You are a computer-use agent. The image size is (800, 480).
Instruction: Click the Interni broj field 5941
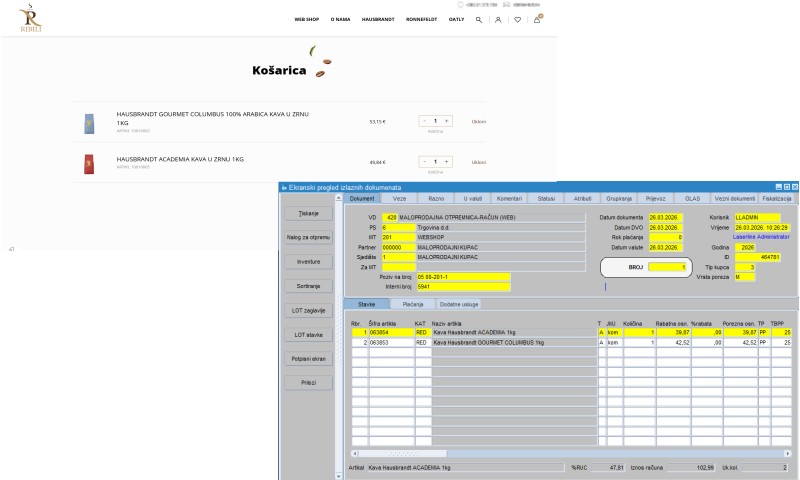tap(463, 287)
